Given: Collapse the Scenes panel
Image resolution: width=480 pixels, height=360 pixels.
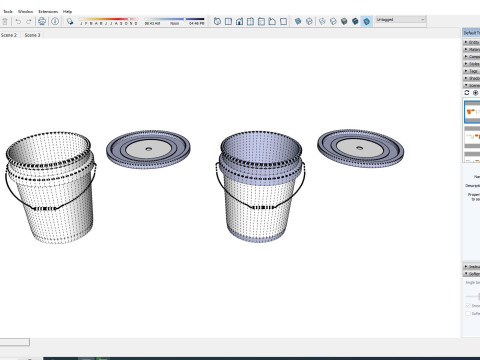Looking at the screenshot, I should [471, 85].
